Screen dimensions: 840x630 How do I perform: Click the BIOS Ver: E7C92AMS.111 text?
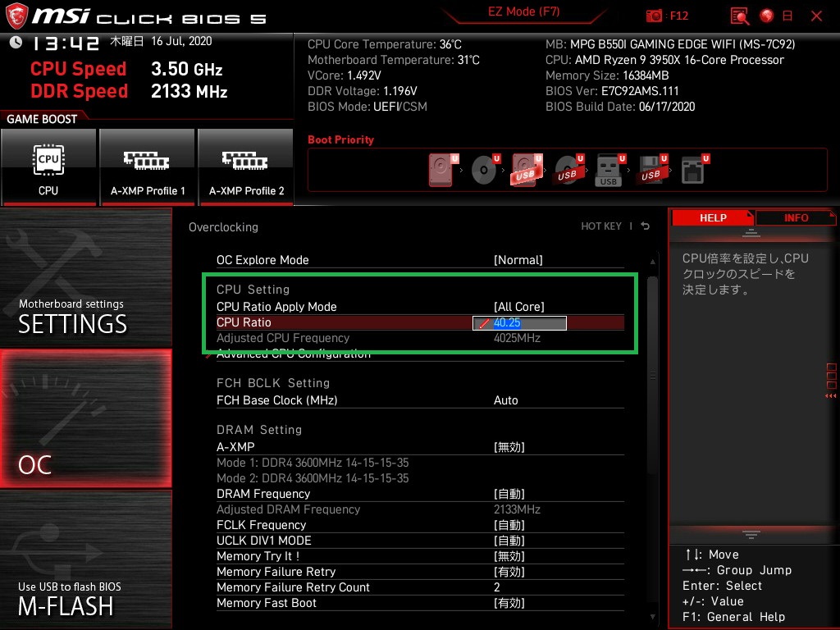[x=612, y=91]
